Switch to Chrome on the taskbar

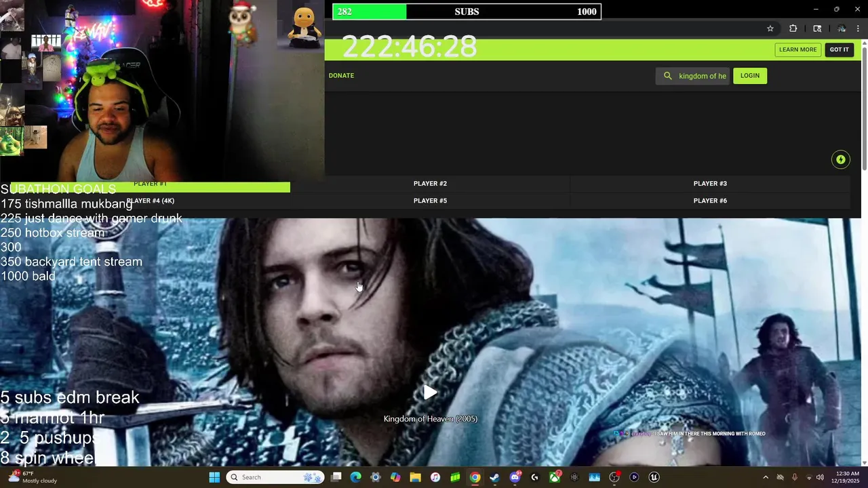475,477
